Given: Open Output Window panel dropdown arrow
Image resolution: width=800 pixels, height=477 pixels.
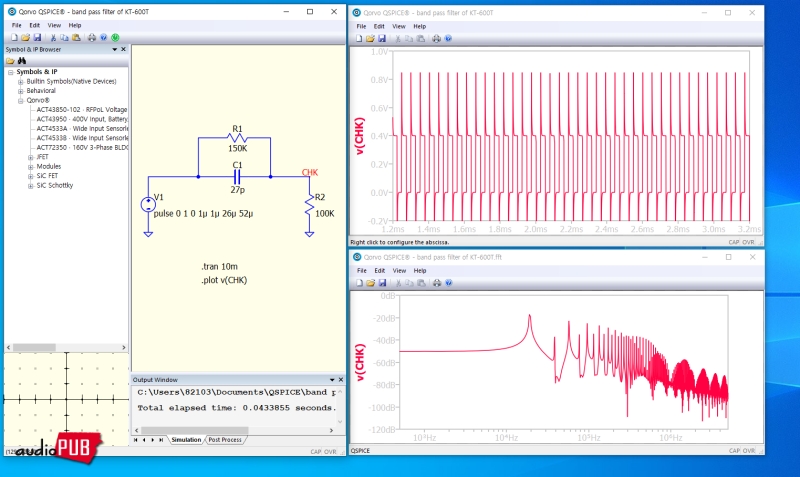Looking at the screenshot, I should (332, 380).
